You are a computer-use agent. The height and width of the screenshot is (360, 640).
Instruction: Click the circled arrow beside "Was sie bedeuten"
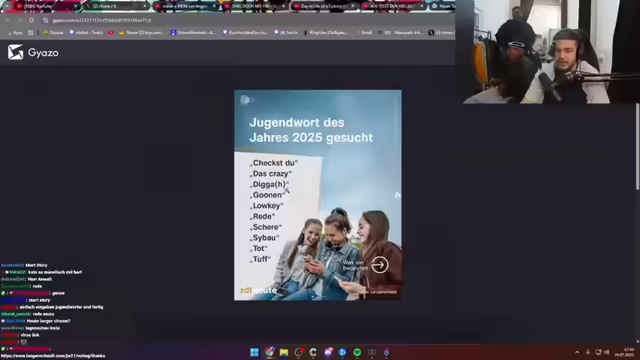coord(380,265)
